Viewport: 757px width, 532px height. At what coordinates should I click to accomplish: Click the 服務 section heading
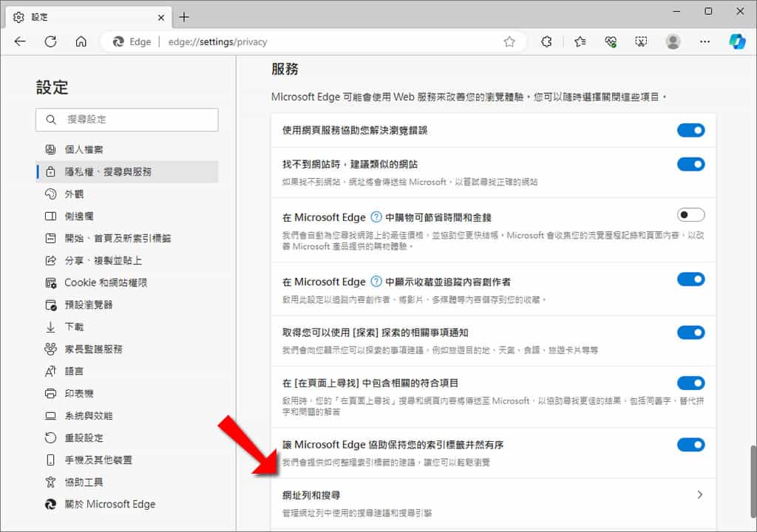pos(285,69)
